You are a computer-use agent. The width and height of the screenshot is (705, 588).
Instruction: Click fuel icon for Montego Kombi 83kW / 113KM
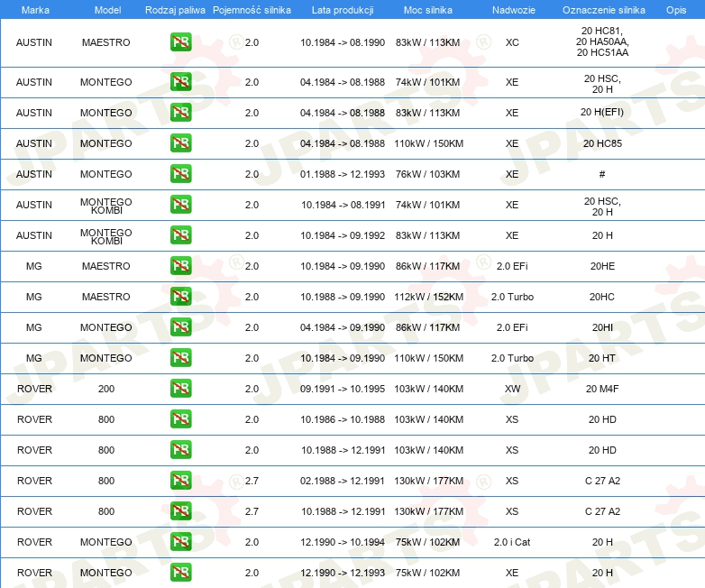coord(180,235)
